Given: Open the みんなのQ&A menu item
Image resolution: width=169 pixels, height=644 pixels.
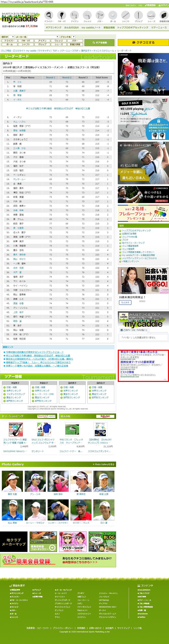Looking at the screenshot, I should click(71, 27).
